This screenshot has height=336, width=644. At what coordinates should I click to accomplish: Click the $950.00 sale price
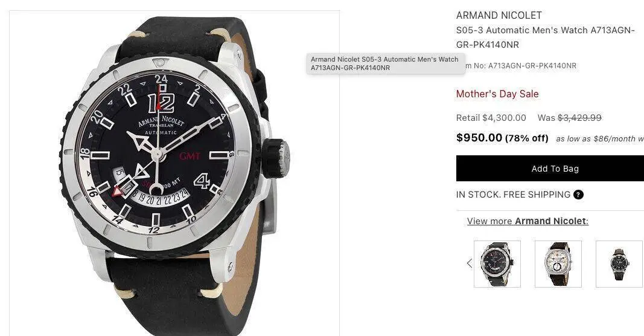pos(479,138)
